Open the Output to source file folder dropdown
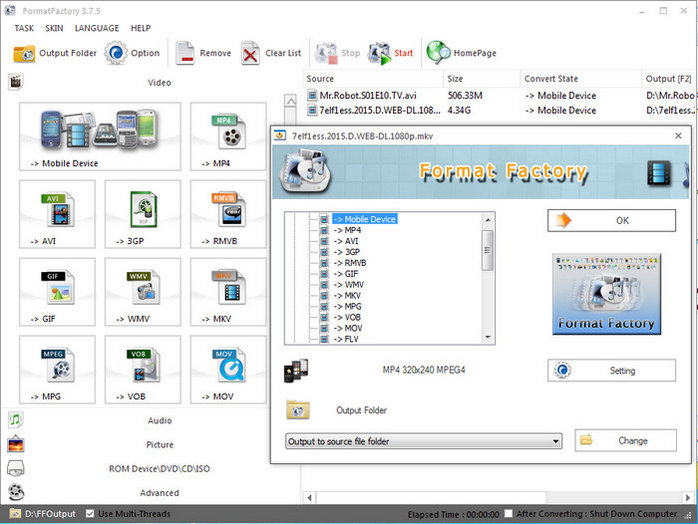698x524 pixels. pyautogui.click(x=423, y=441)
